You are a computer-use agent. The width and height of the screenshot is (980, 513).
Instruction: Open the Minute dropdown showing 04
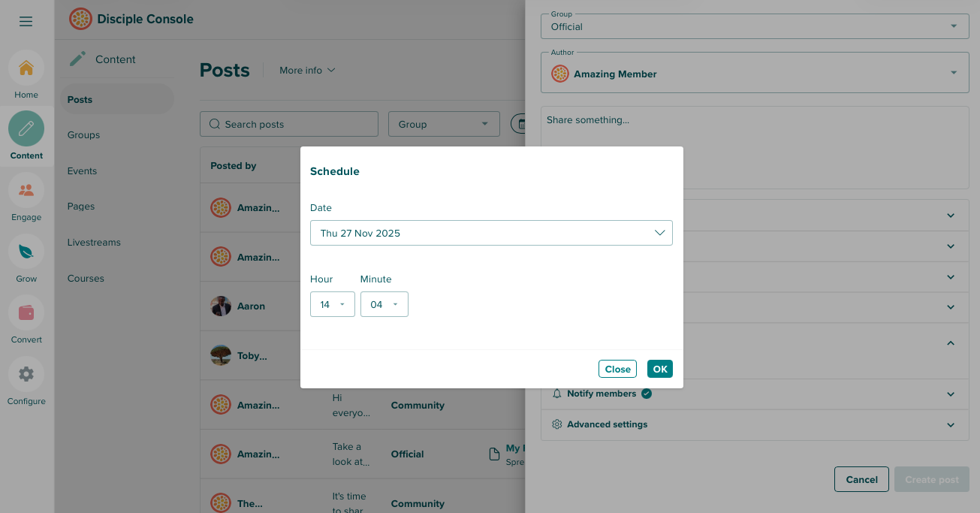pyautogui.click(x=384, y=304)
